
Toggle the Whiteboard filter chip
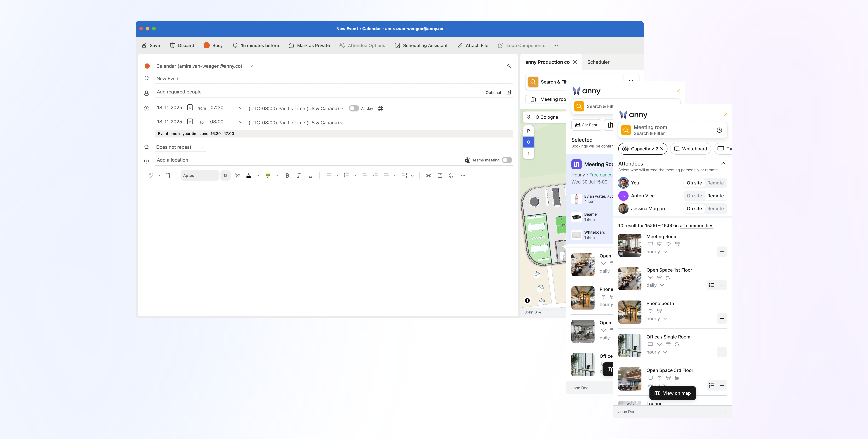690,149
